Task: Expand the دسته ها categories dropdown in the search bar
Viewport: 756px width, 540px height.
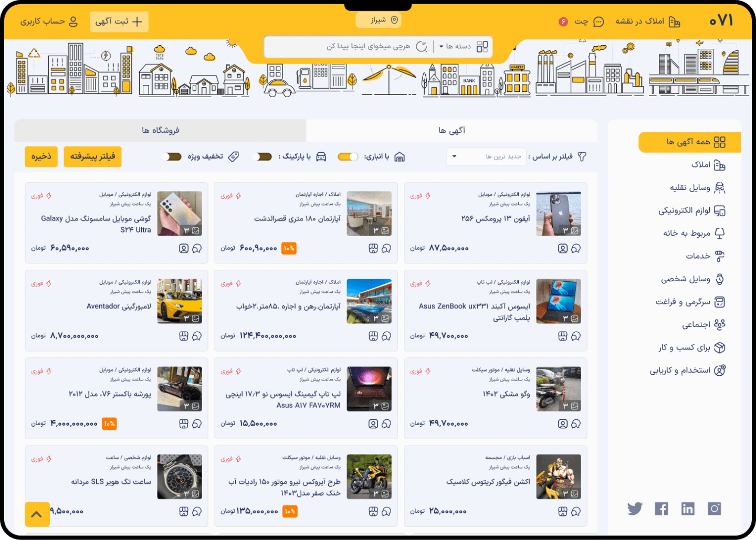Action: (455, 47)
